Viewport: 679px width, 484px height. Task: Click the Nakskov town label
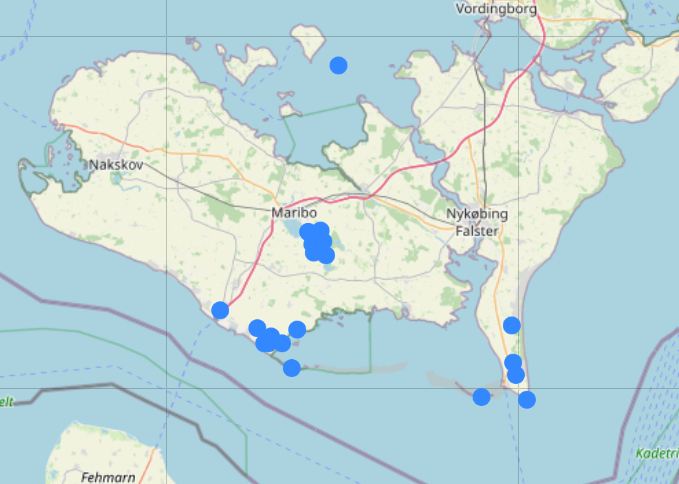pyautogui.click(x=117, y=164)
